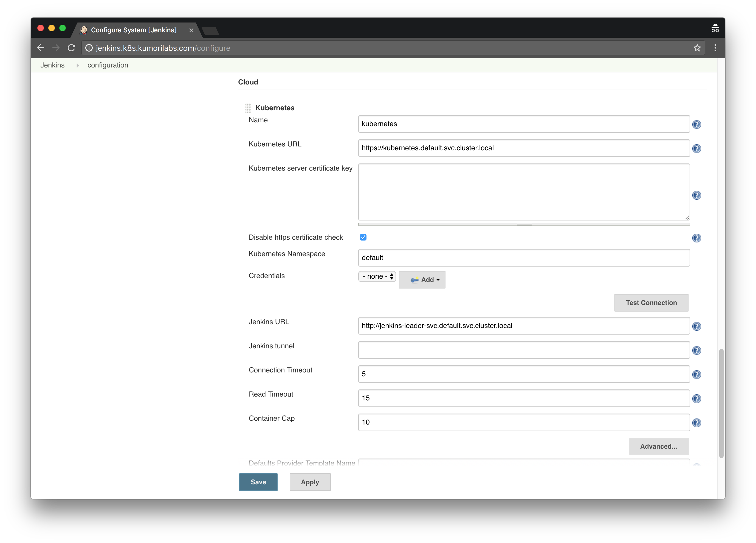
Task: Click the Test Connection button
Action: pos(651,302)
